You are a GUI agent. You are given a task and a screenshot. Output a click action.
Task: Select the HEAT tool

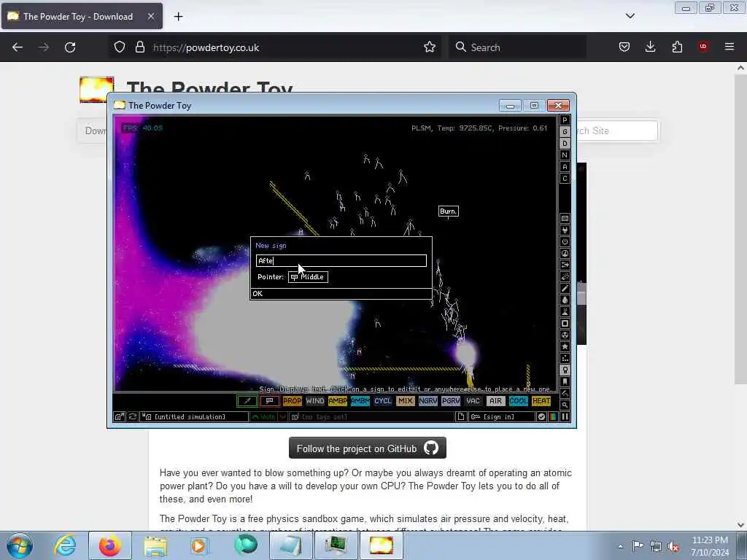pos(541,401)
